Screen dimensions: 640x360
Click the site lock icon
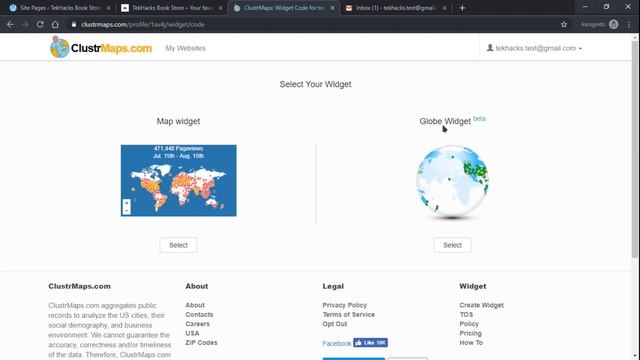coord(74,24)
